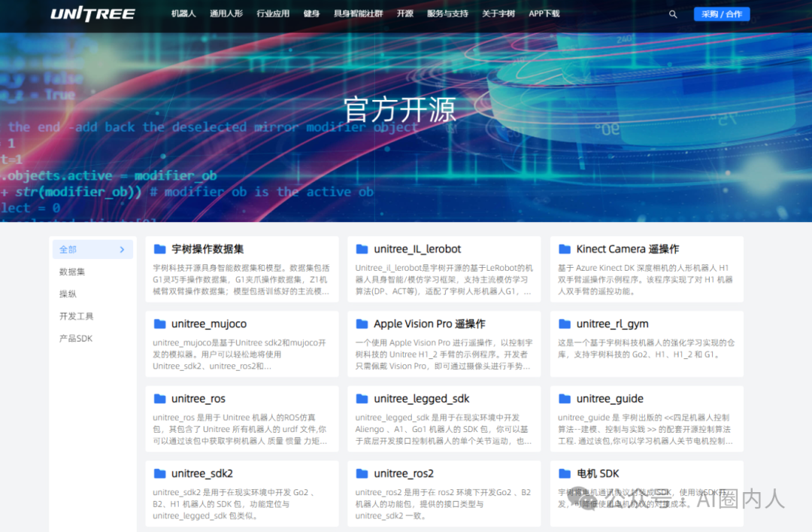Click the Unitree logo
Viewport: 812px width, 532px height.
tap(92, 14)
